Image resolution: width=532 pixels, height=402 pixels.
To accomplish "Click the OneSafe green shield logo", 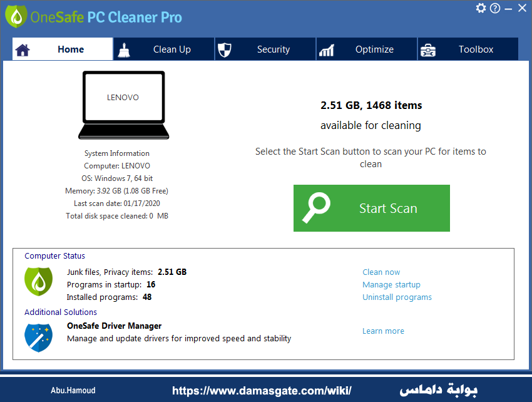I will 16,17.
